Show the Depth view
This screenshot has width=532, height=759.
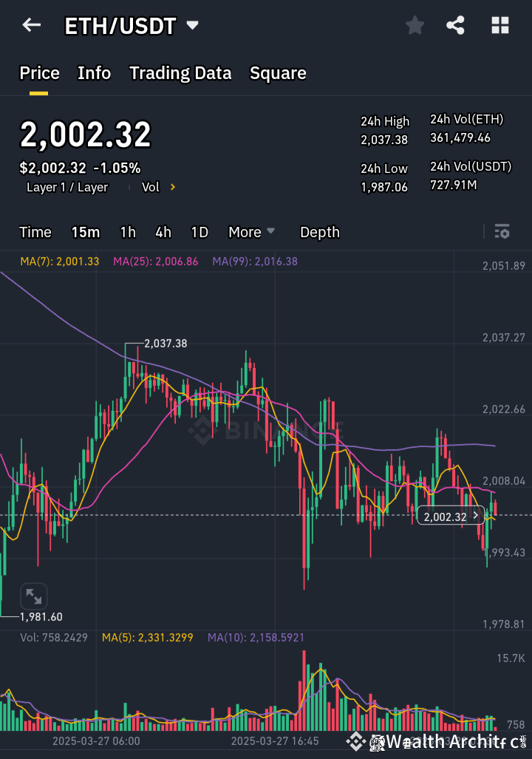click(x=319, y=231)
